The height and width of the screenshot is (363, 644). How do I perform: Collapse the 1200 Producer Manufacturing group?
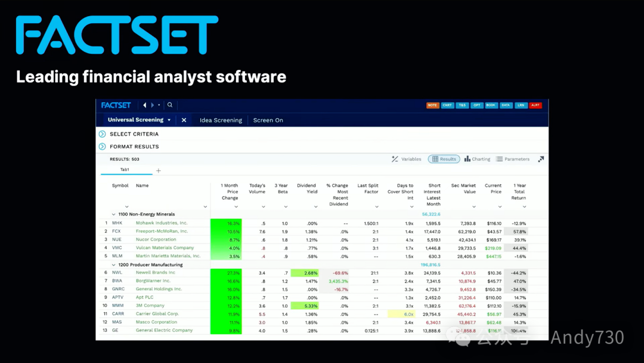click(114, 264)
